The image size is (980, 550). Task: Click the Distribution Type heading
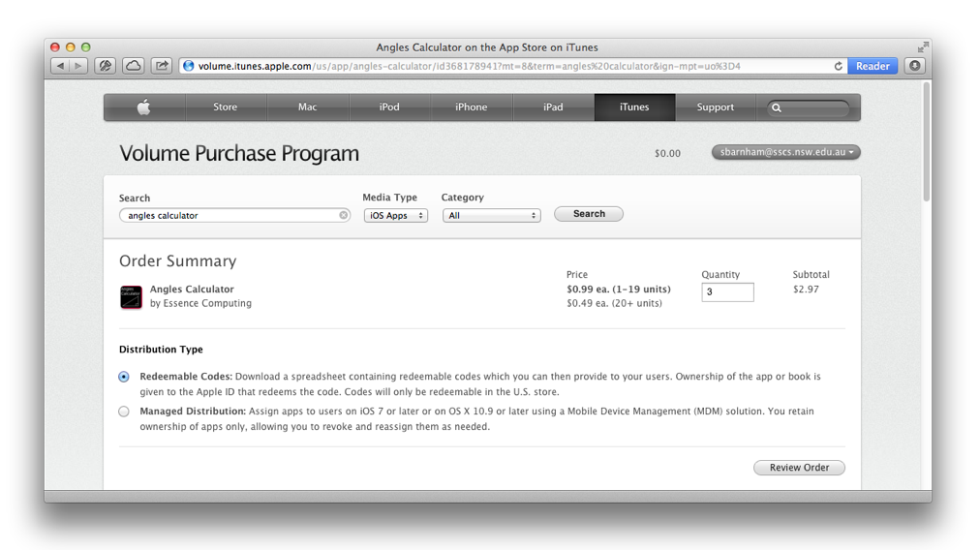[162, 350]
